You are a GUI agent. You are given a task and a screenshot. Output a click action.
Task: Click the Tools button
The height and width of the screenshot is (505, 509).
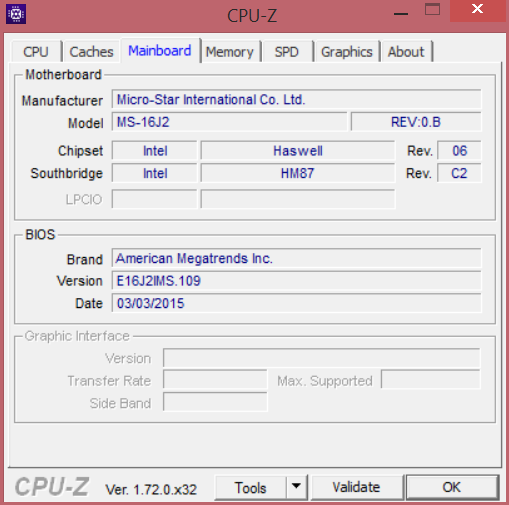tap(250, 487)
